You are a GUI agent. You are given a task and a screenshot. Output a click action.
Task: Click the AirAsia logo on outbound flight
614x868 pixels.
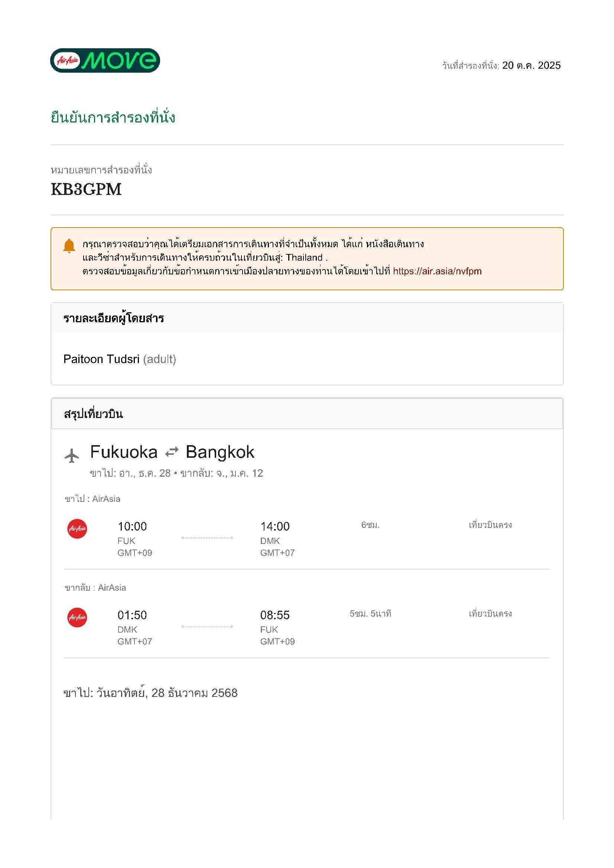[77, 529]
